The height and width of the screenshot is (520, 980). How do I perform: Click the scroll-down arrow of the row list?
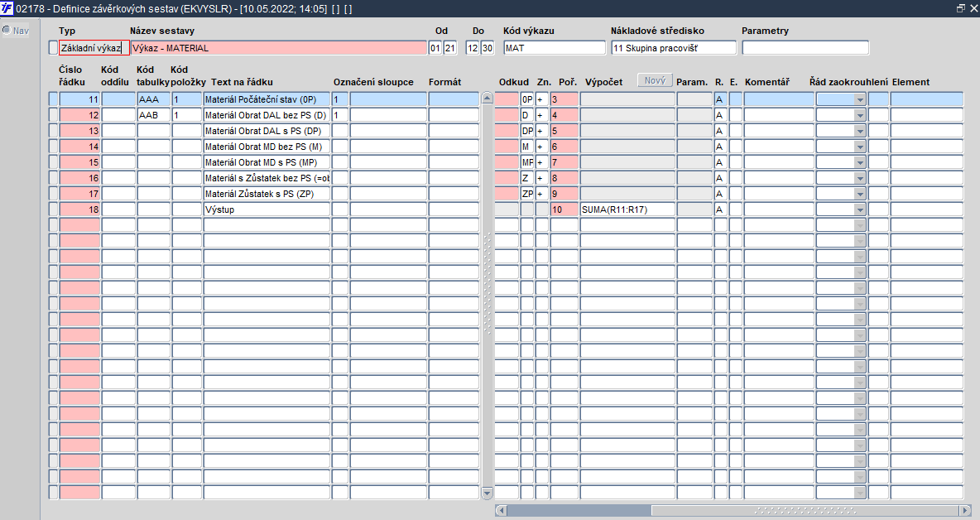point(488,494)
